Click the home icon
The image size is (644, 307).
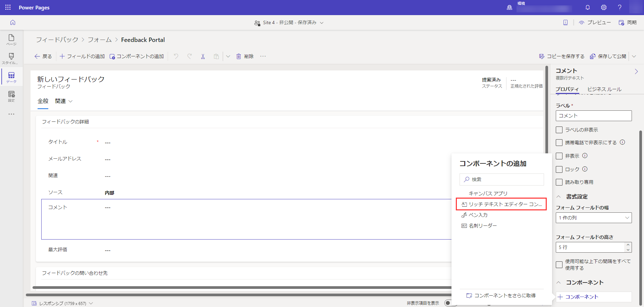(x=13, y=22)
